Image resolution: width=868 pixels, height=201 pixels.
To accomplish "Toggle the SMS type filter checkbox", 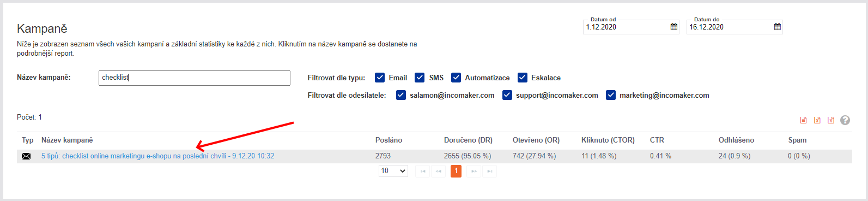I will [420, 78].
